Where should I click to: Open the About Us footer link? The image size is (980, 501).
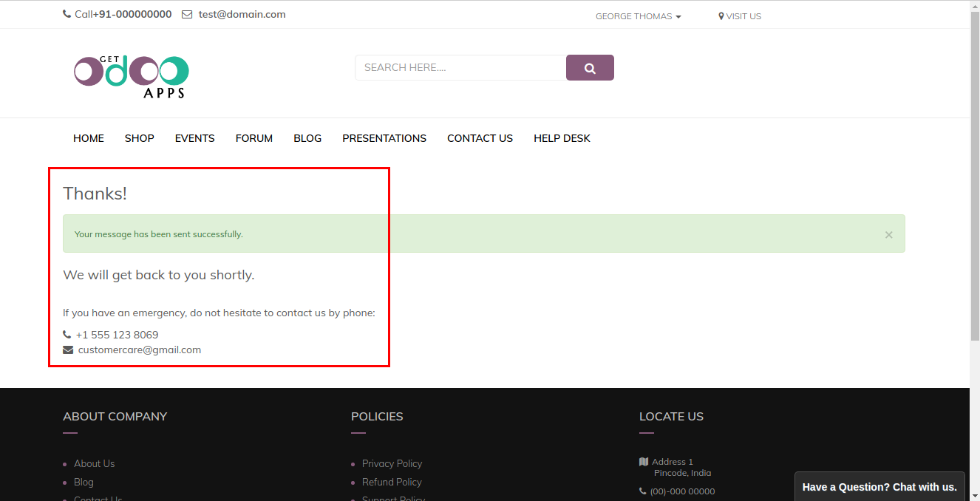click(x=94, y=464)
